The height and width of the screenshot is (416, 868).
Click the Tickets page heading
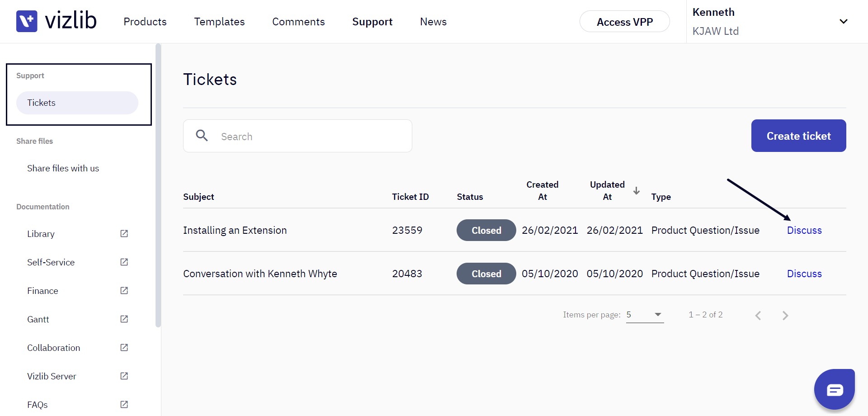pyautogui.click(x=210, y=79)
